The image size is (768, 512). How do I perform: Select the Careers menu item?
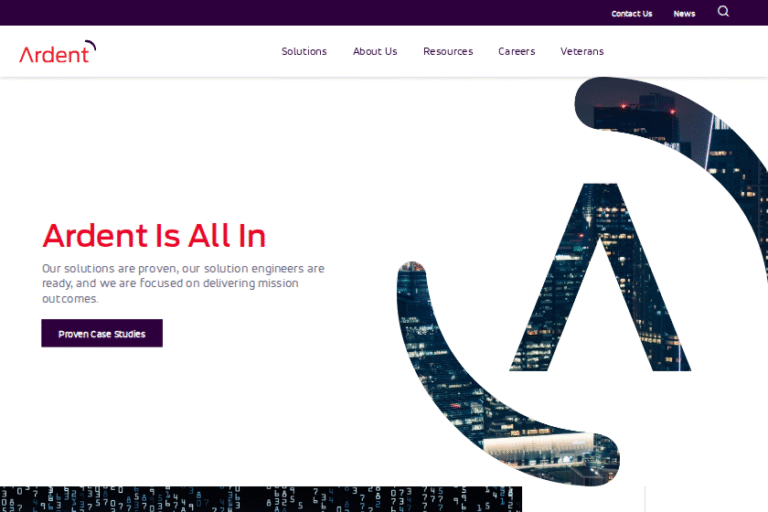coord(516,51)
